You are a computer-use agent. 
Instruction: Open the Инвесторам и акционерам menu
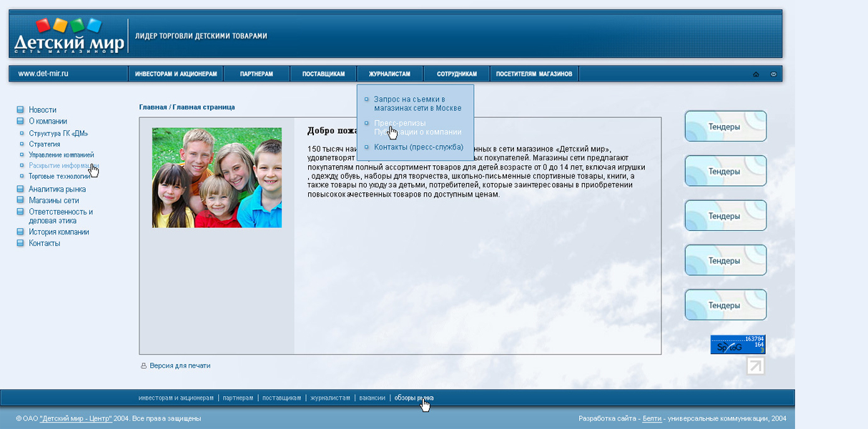pyautogui.click(x=176, y=74)
